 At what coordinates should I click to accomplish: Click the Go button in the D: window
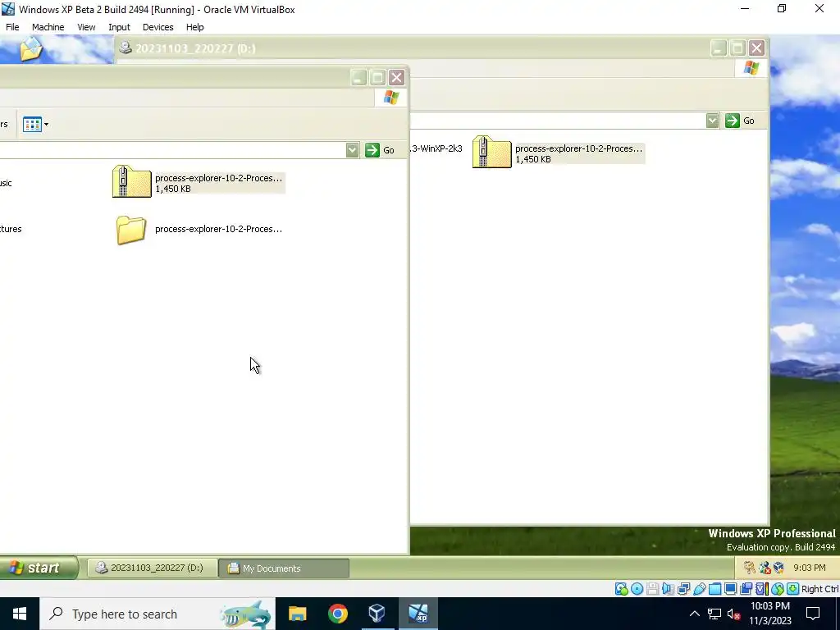coord(740,121)
